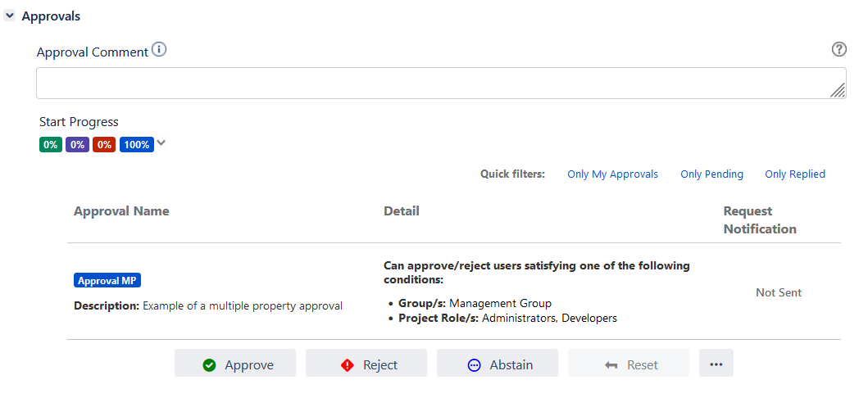The height and width of the screenshot is (398, 868).
Task: Click the green checkmark Approve button
Action: pyautogui.click(x=235, y=364)
